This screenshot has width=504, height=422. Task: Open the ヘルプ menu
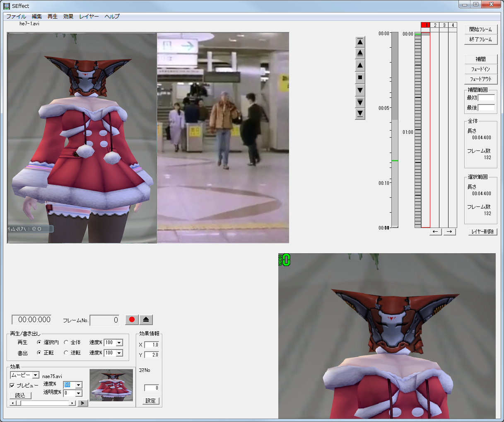click(x=112, y=17)
